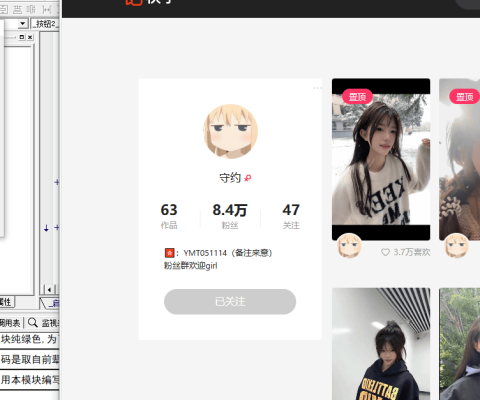
Task: Click the gender icon beside 守约
Action: click(x=247, y=178)
